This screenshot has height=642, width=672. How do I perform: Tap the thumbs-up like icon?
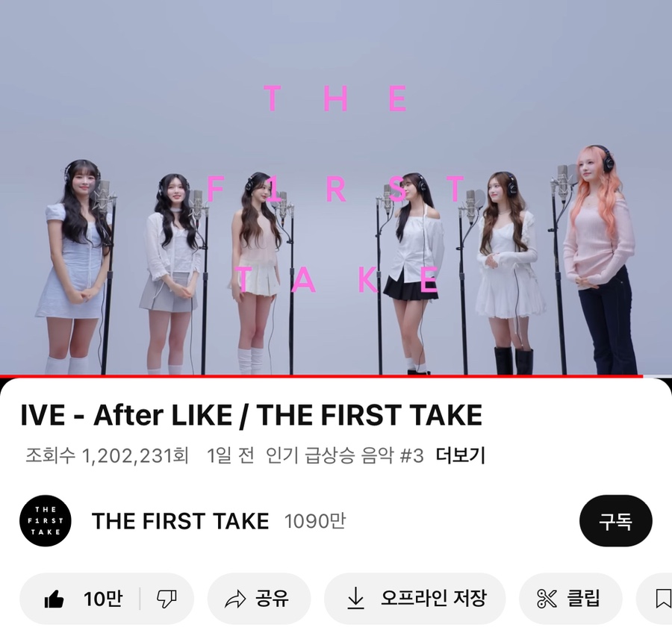[x=54, y=599]
